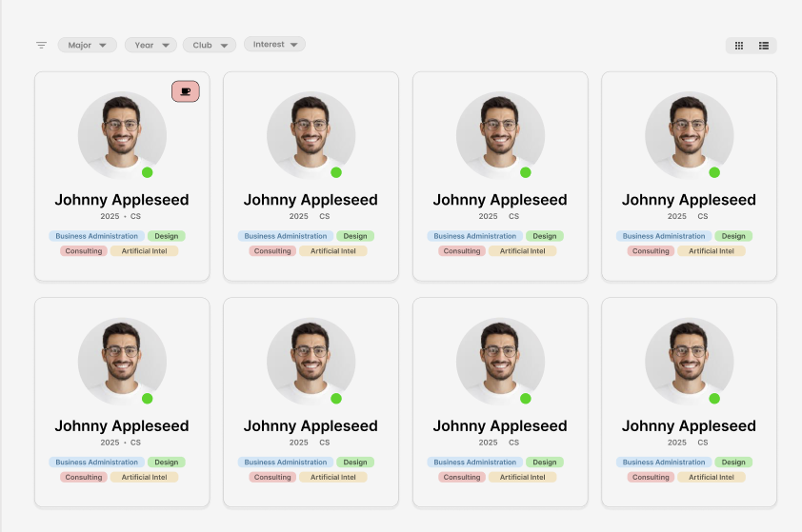Viewport: 802px width, 532px height.
Task: Click green Design tag on coffee-badge card
Action: click(167, 236)
